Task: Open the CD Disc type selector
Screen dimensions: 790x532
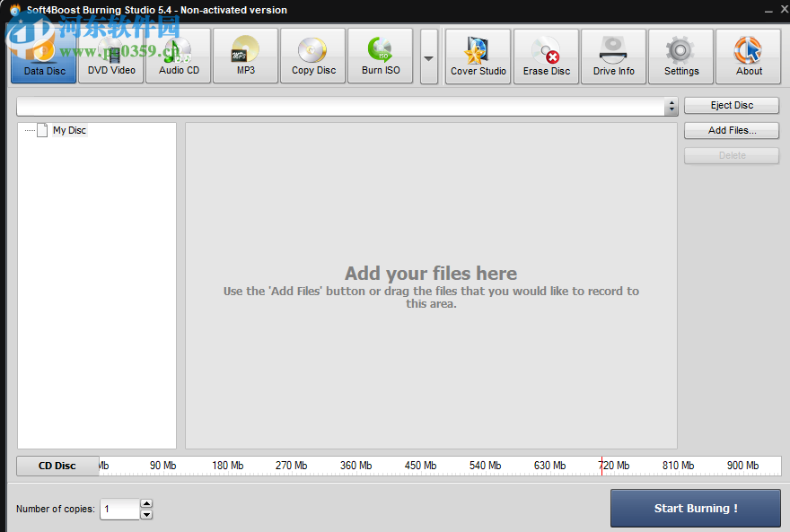Action: (57, 467)
